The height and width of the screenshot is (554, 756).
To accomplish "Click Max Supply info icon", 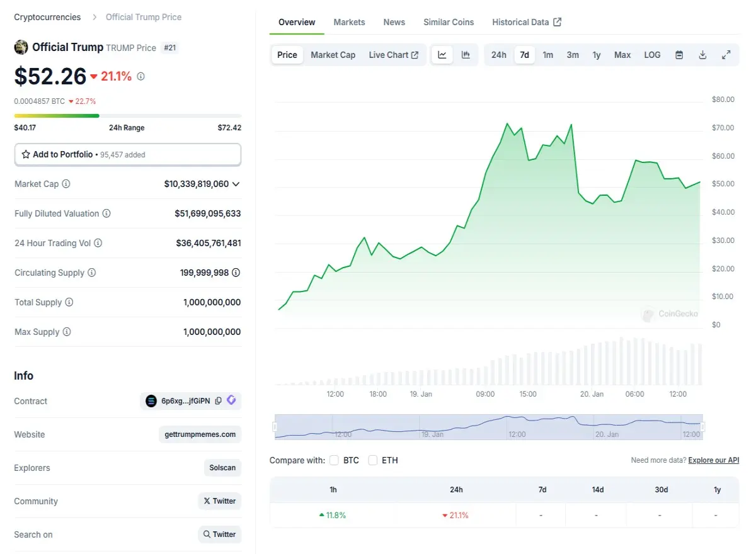I will pos(67,332).
